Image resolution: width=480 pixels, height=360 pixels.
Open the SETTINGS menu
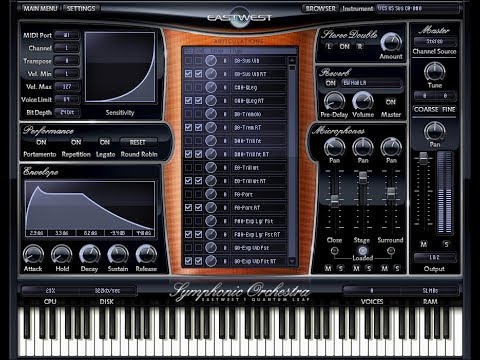(x=81, y=9)
